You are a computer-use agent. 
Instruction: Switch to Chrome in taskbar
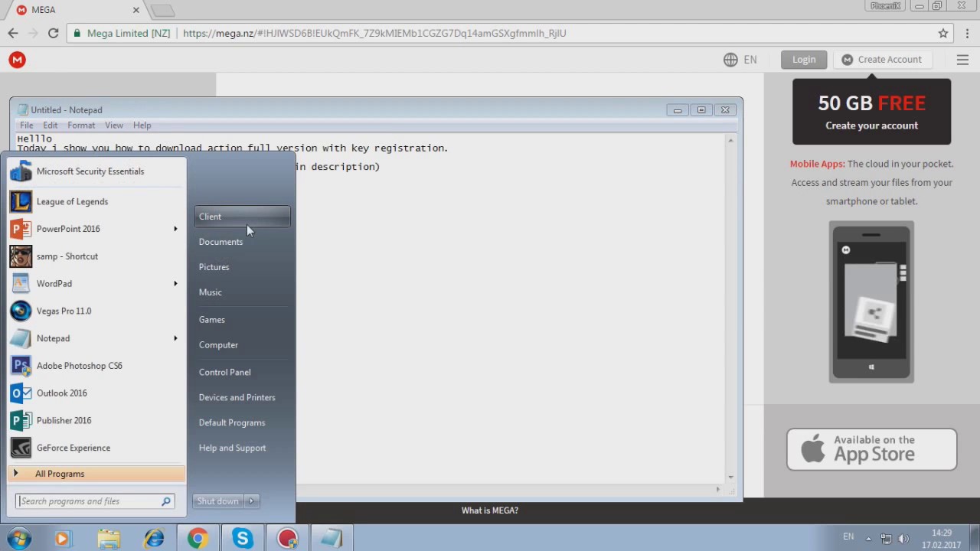(198, 539)
